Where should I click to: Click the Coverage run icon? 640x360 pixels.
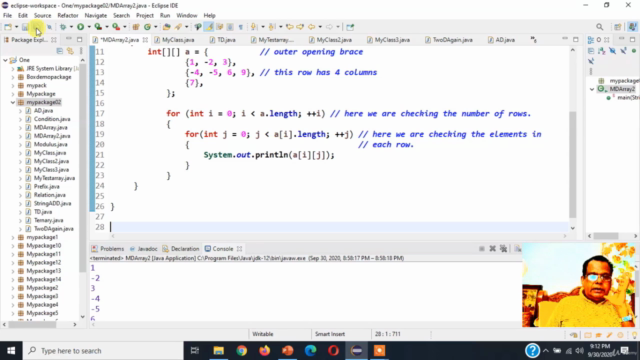pyautogui.click(x=98, y=27)
